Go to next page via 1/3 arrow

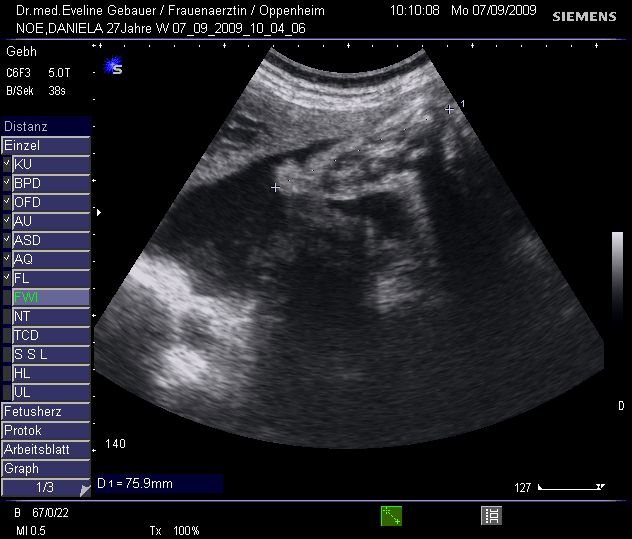pyautogui.click(x=84, y=489)
